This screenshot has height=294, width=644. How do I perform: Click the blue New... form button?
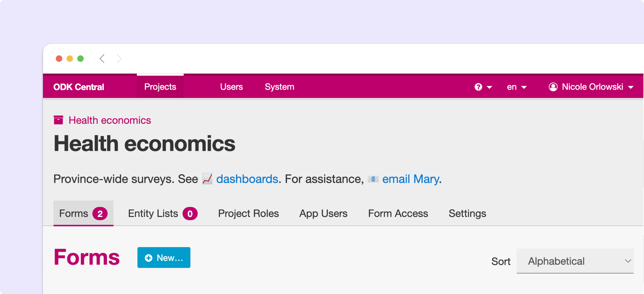[164, 257]
